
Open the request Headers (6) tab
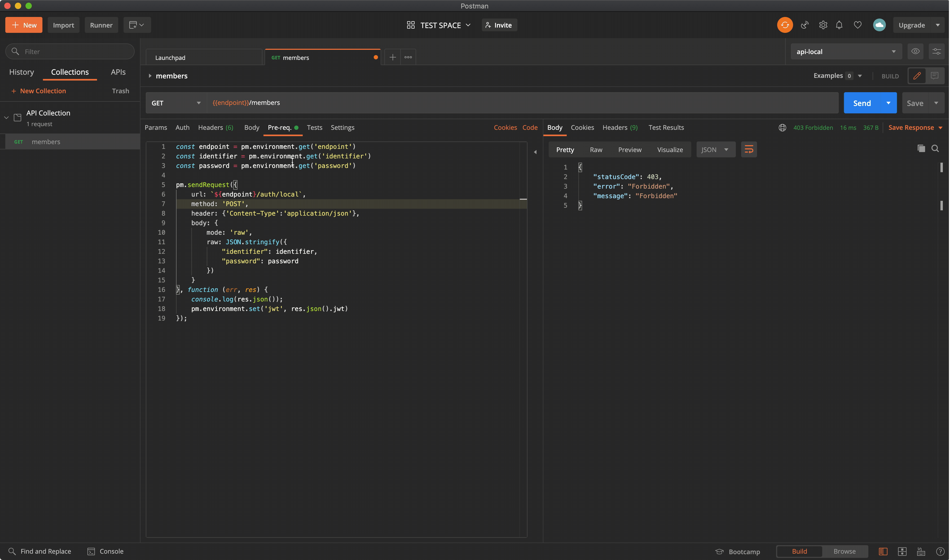pos(215,127)
